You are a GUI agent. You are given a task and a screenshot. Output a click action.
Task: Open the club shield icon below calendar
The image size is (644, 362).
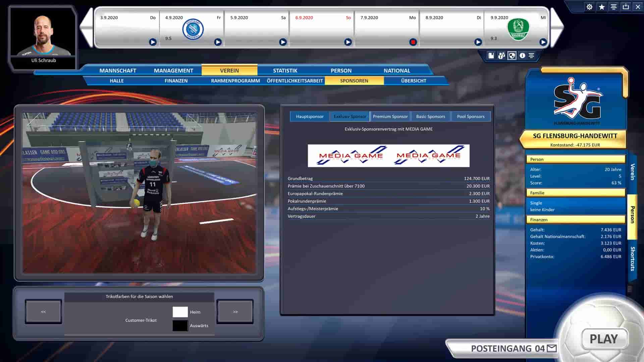pos(512,56)
